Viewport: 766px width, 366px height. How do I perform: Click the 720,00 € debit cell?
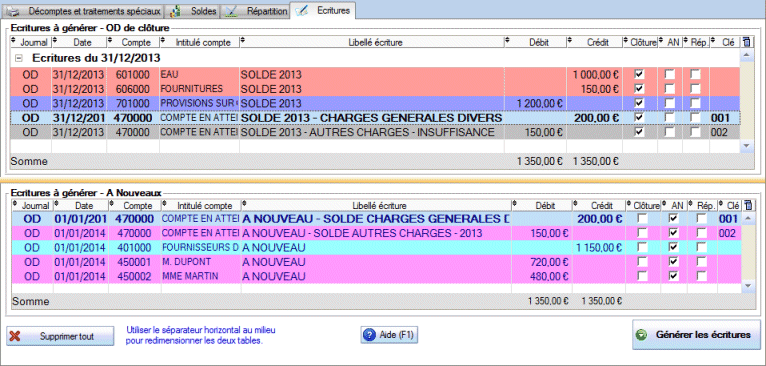coord(542,262)
